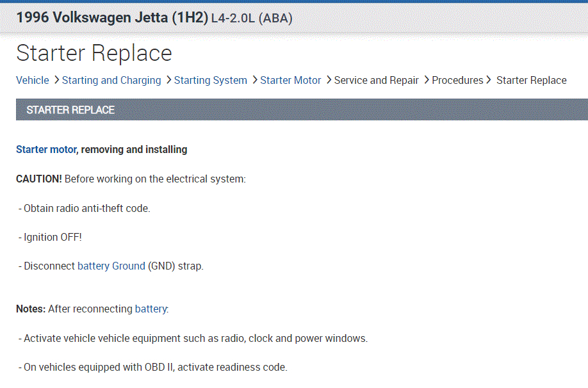Open the 'Starter motor' link in the heading
The image size is (588, 388).
coord(46,150)
